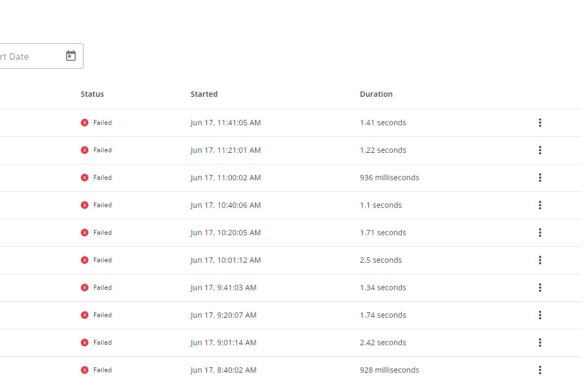This screenshot has height=388, width=588.
Task: Open more options for the 9:01:14 AM run
Action: [x=540, y=343]
